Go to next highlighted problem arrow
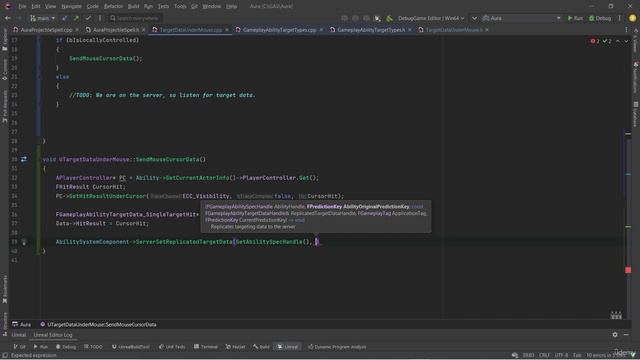Screen dimensions: 640x360 [x=626, y=41]
